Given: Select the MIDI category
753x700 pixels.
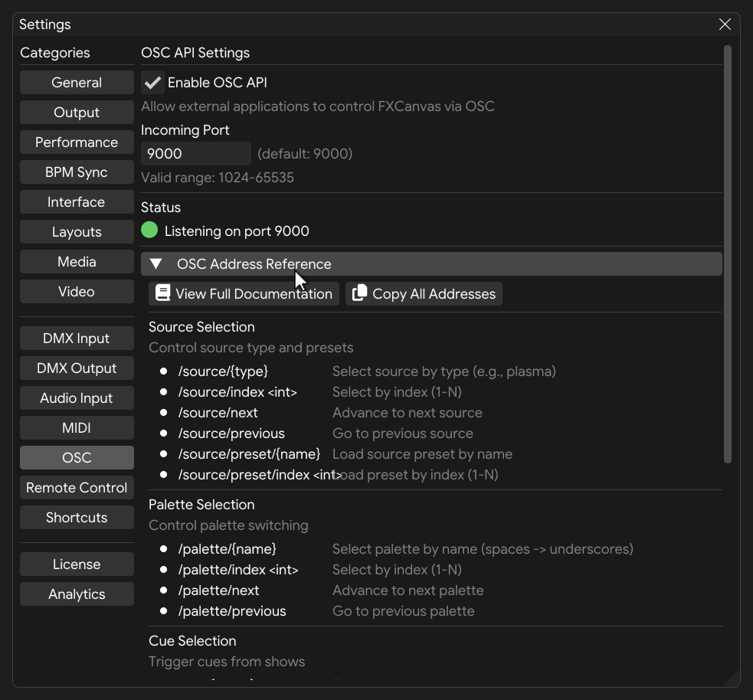Looking at the screenshot, I should click(77, 428).
